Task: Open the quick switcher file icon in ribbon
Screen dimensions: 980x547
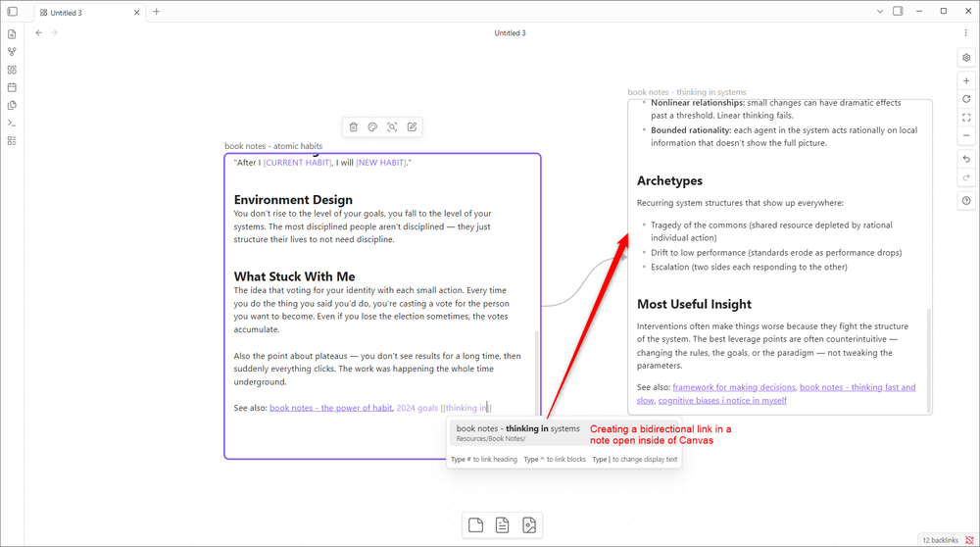Action: click(x=12, y=34)
